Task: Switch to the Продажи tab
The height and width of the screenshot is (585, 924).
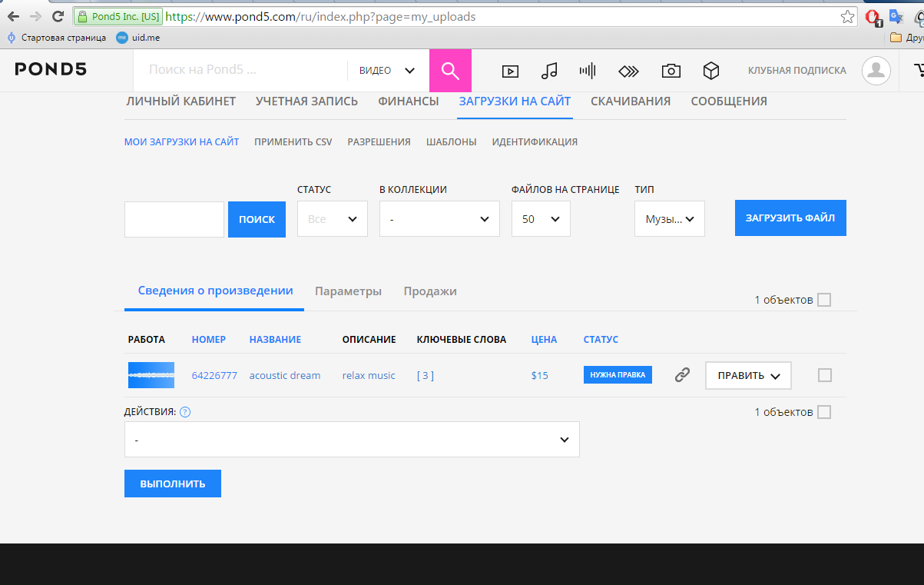Action: (x=430, y=291)
